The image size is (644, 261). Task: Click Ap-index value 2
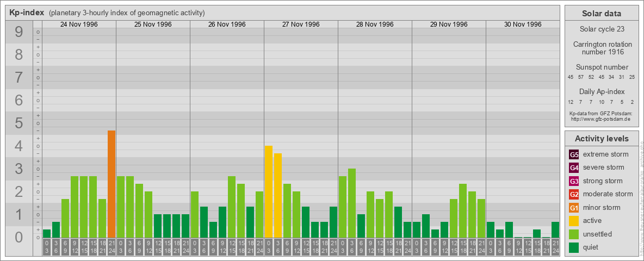tap(632, 102)
